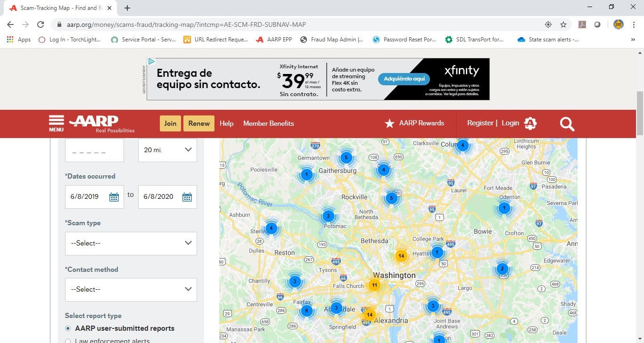The height and width of the screenshot is (343, 644).
Task: Click the Login link
Action: point(510,123)
